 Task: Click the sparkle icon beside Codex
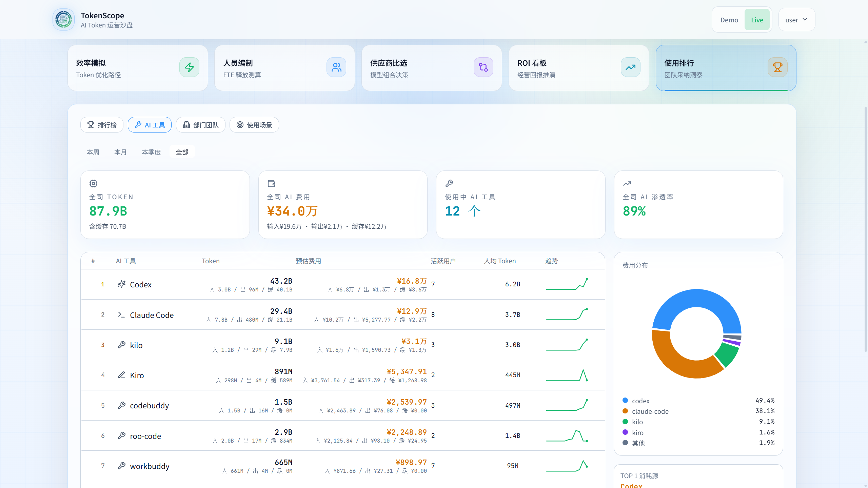click(x=122, y=284)
